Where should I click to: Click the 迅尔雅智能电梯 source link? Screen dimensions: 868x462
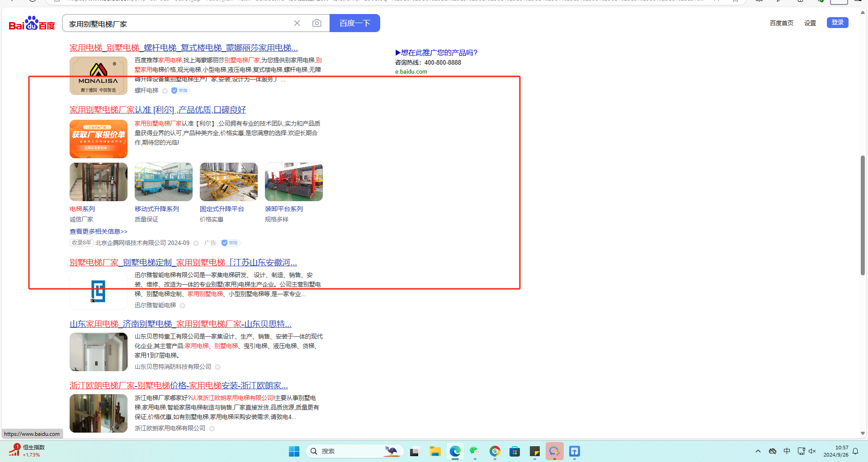[156, 306]
